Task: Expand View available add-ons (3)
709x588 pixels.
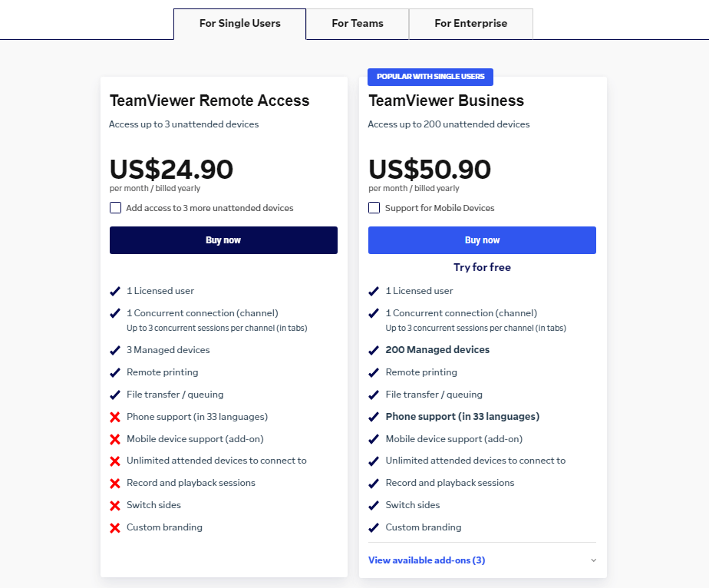Action: [x=427, y=560]
